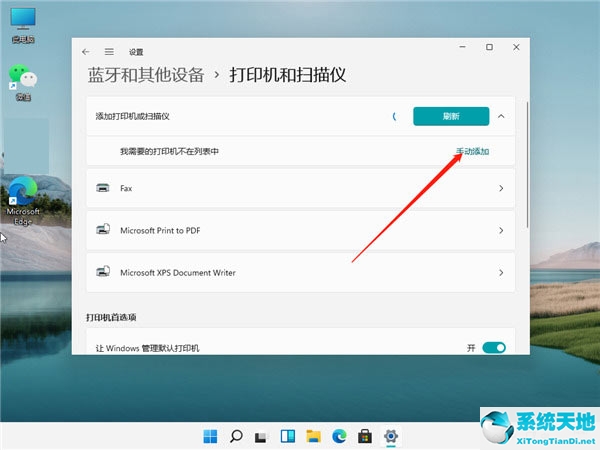The height and width of the screenshot is (450, 600).
Task: Collapse the add printer or scanner section
Action: (501, 116)
